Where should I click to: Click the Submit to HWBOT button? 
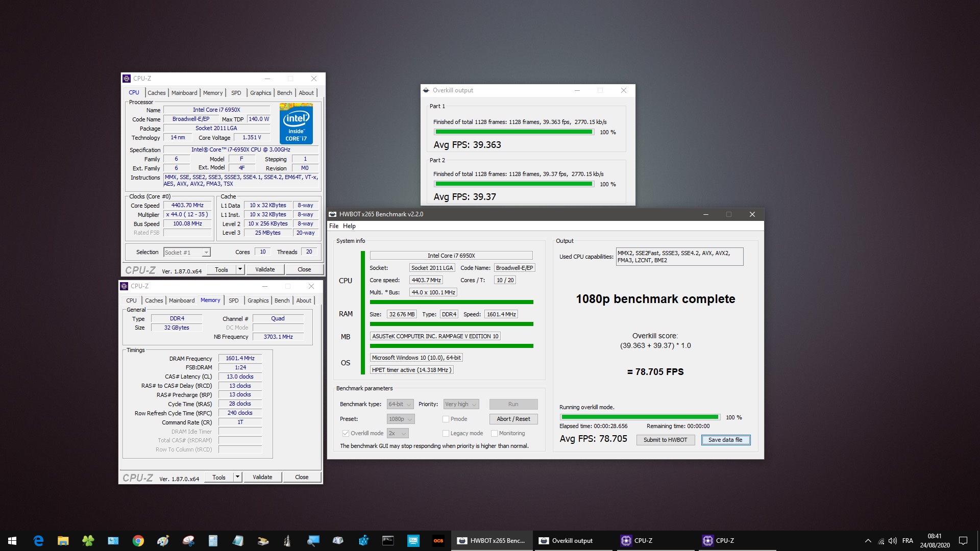click(x=666, y=440)
